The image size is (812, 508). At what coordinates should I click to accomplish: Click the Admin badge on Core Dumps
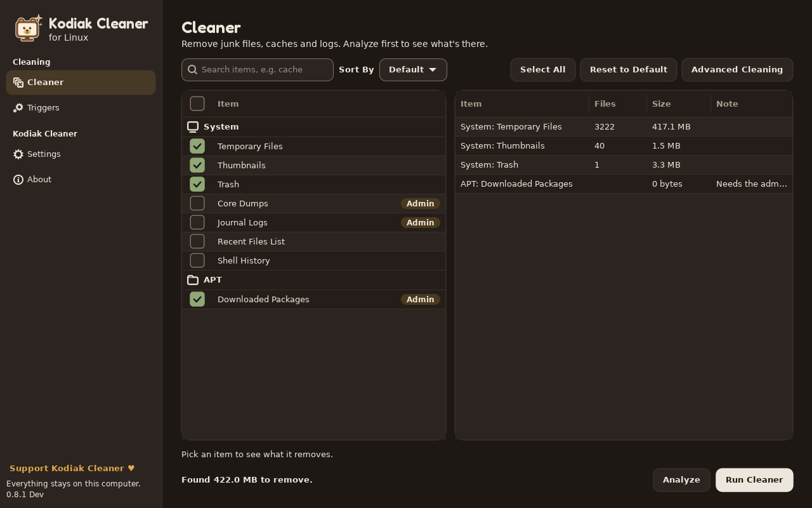pyautogui.click(x=421, y=203)
